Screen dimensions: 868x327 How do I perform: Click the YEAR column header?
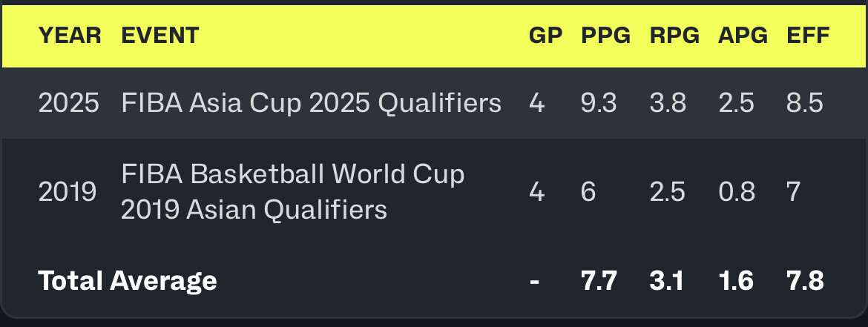click(x=69, y=35)
